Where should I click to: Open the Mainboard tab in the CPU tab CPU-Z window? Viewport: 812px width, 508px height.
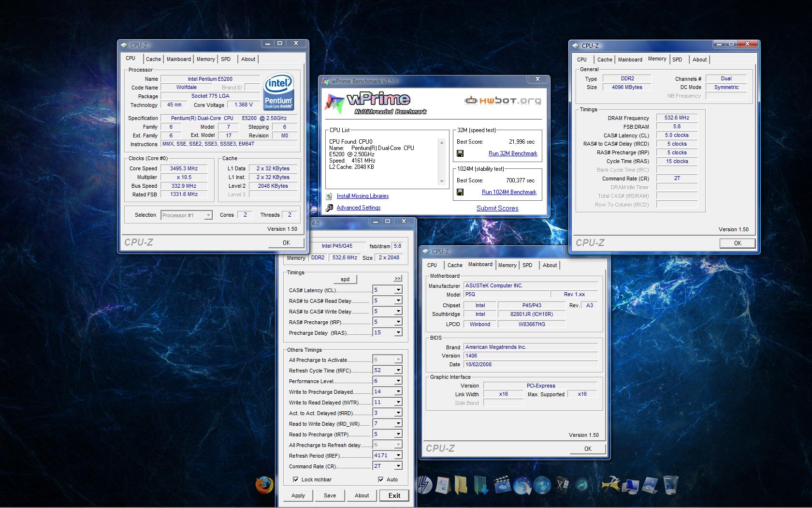click(x=179, y=59)
